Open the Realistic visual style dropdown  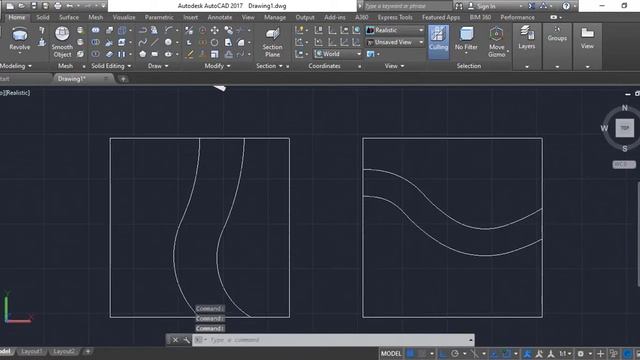click(x=395, y=30)
